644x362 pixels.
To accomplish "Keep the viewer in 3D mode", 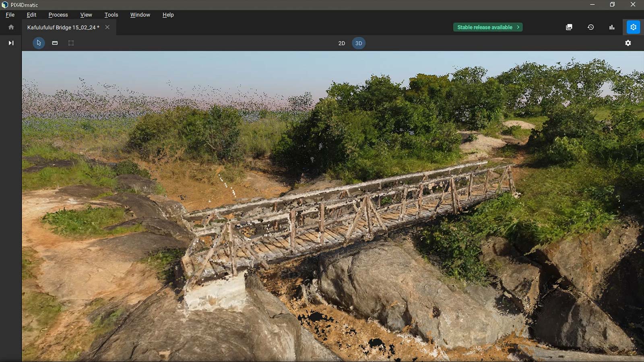I will (358, 43).
